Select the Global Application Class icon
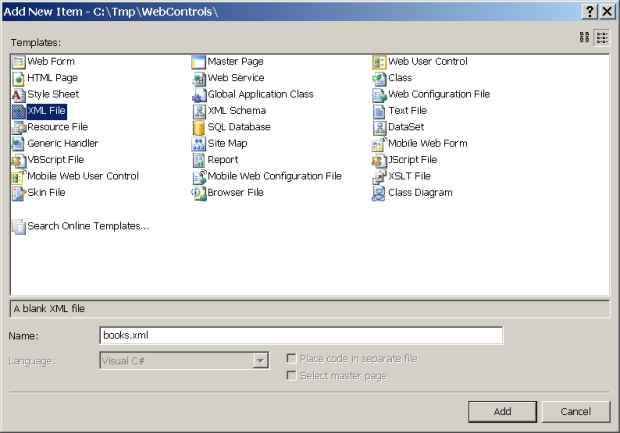The width and height of the screenshot is (620, 433). [198, 95]
